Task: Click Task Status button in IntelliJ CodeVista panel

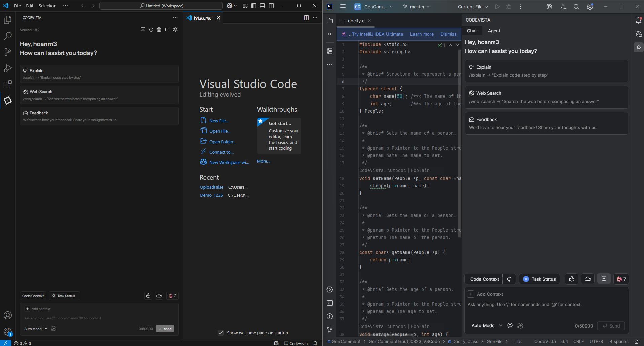Action: coord(540,279)
